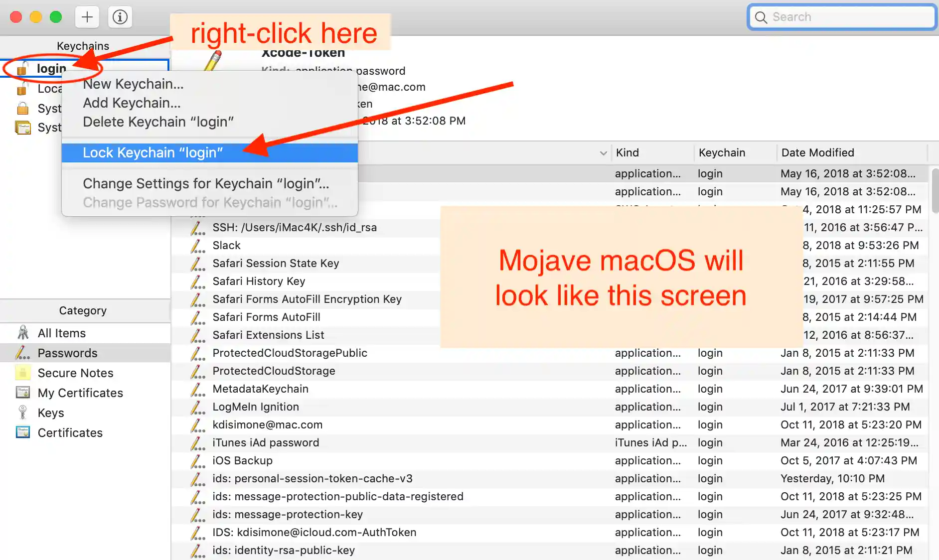This screenshot has width=939, height=560.
Task: Open the Certificates category
Action: click(x=70, y=432)
